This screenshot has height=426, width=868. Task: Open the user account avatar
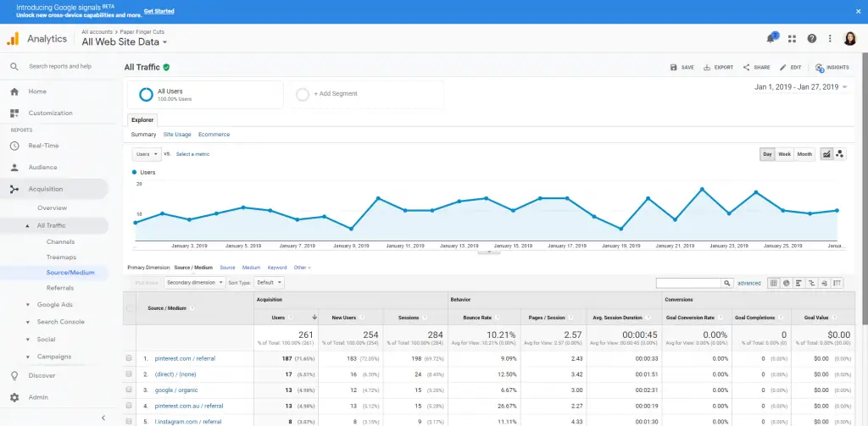pyautogui.click(x=849, y=39)
